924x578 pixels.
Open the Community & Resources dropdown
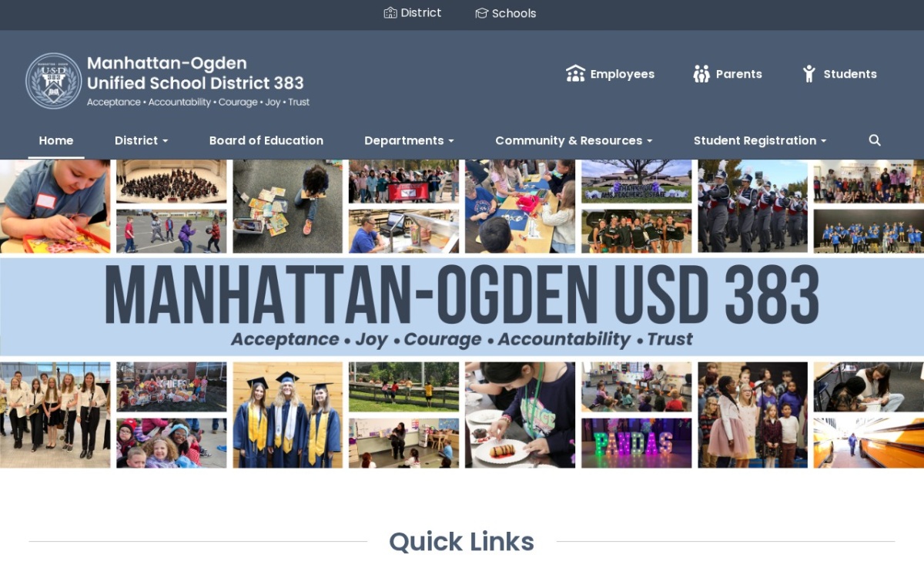point(574,140)
